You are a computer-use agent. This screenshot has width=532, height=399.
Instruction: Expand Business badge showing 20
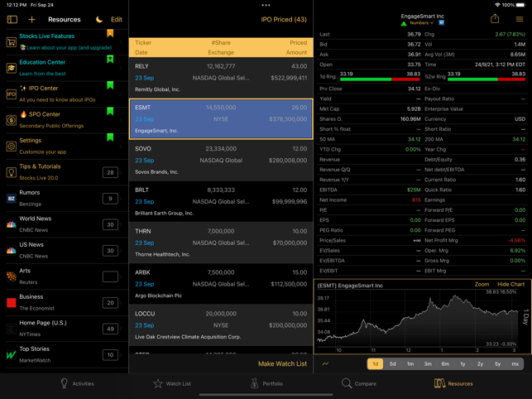click(110, 303)
